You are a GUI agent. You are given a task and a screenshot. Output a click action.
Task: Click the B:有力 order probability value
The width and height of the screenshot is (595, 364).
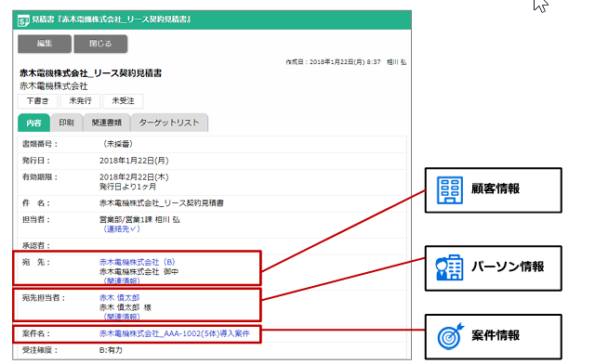coord(111,350)
